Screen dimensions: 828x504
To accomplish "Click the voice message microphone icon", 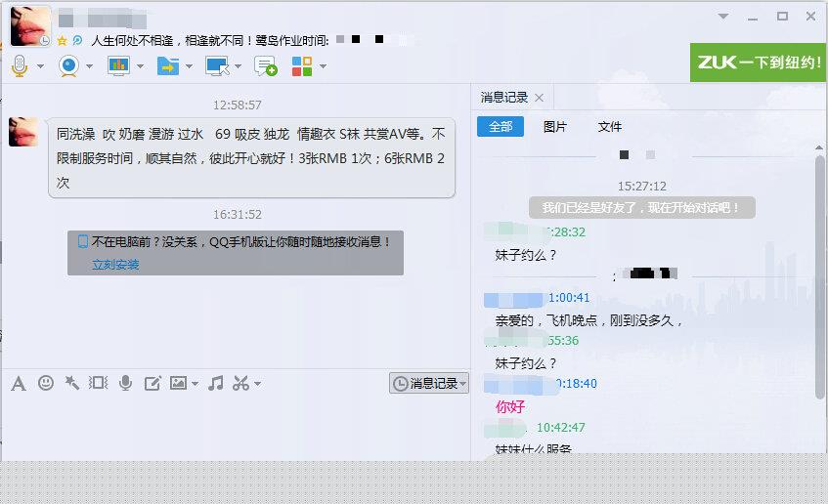I will tap(125, 383).
